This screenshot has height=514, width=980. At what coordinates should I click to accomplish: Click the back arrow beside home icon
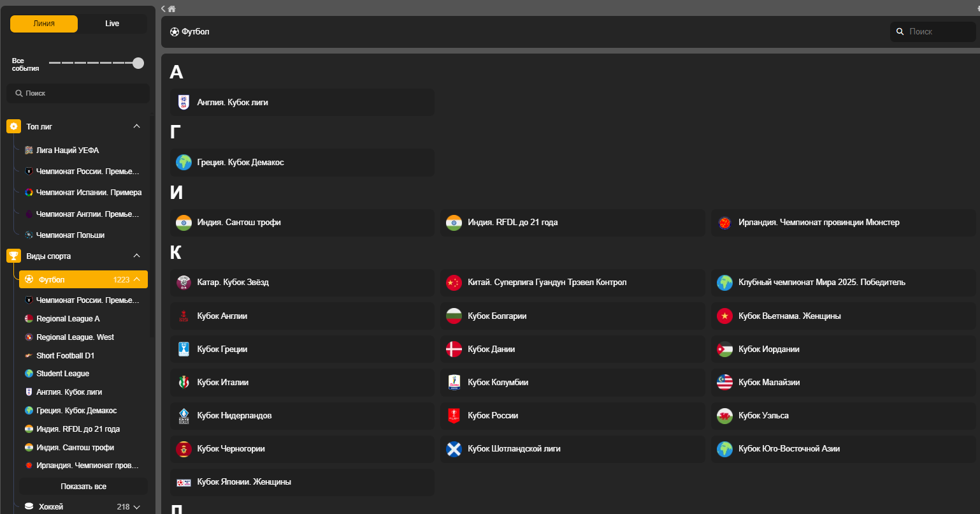[x=164, y=9]
